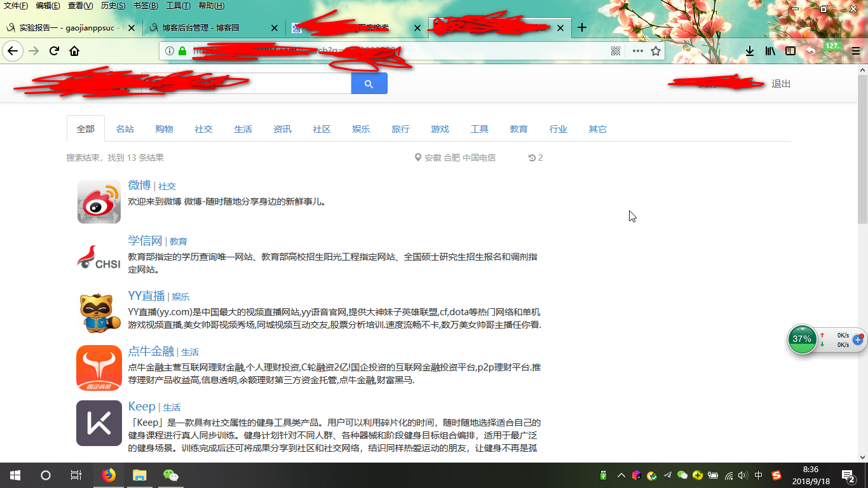Open the 工具(T) menu

(x=178, y=6)
